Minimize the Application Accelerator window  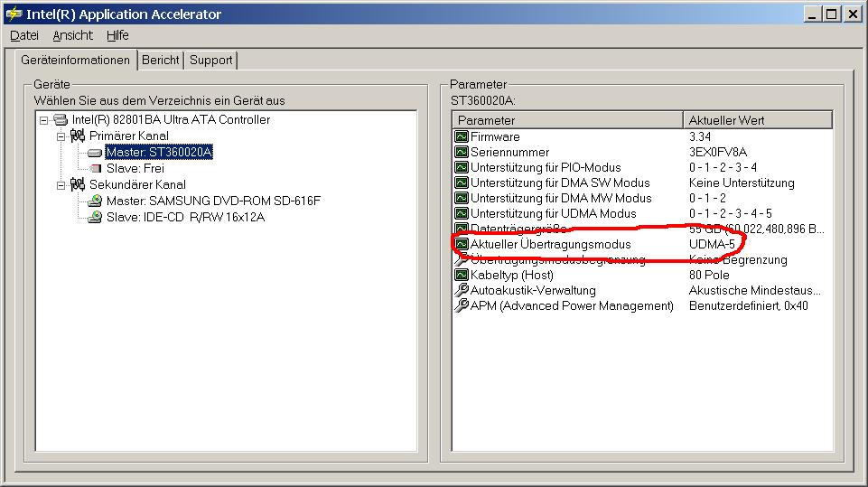point(812,14)
